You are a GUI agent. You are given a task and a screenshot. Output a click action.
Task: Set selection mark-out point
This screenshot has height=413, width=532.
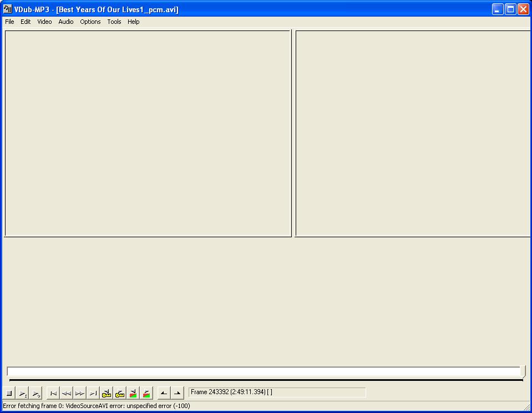click(177, 394)
